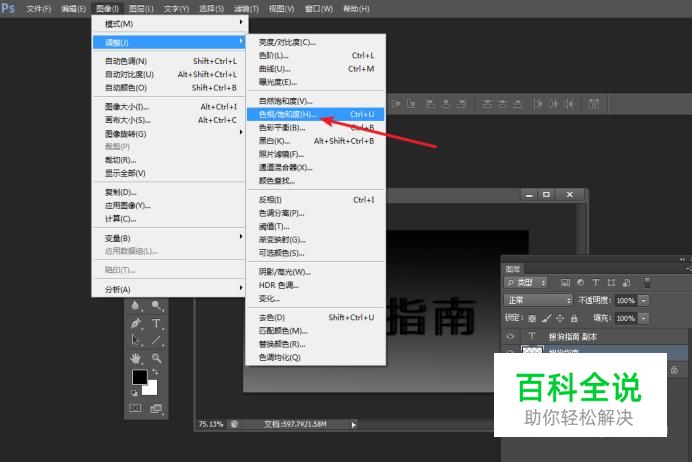Expand the 图像旋转(G) submenu

click(170, 134)
